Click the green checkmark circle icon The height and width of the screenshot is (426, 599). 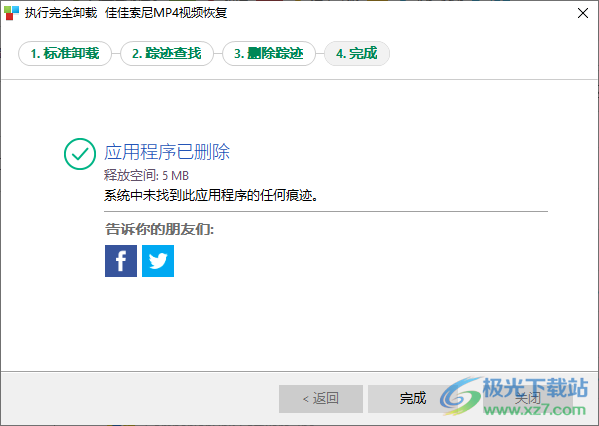pyautogui.click(x=80, y=154)
